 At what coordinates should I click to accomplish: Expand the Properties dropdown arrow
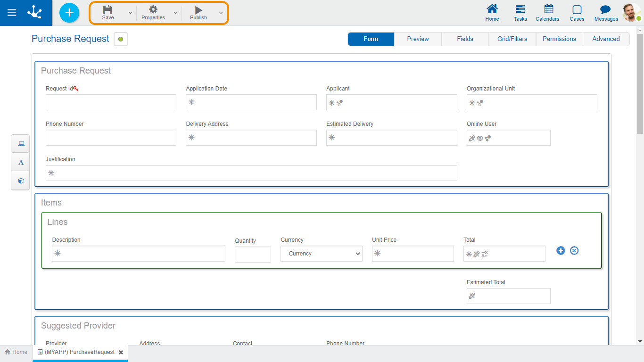tap(176, 13)
